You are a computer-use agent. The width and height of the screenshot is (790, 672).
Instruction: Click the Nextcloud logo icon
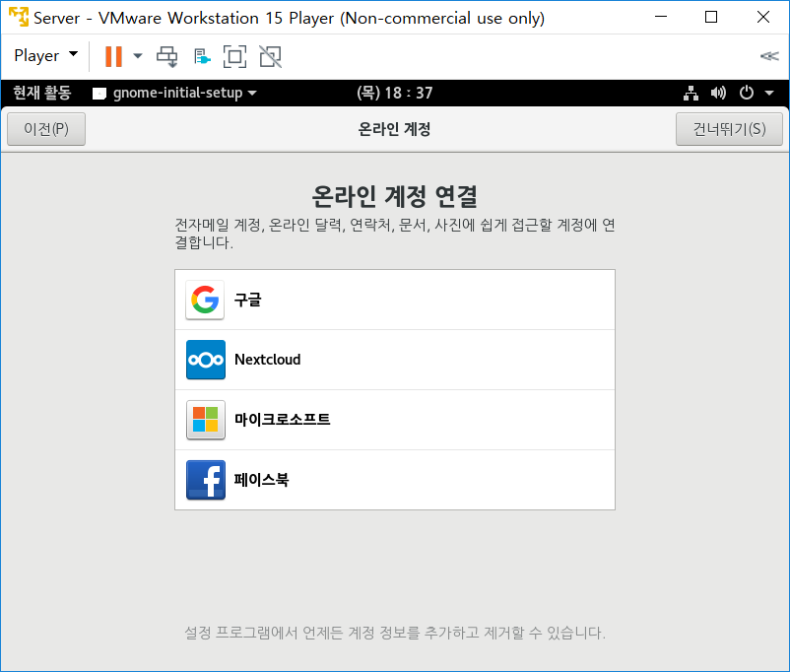206,360
